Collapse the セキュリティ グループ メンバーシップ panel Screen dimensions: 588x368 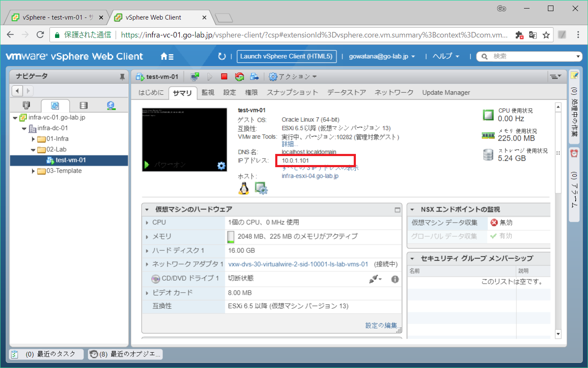[x=413, y=258]
